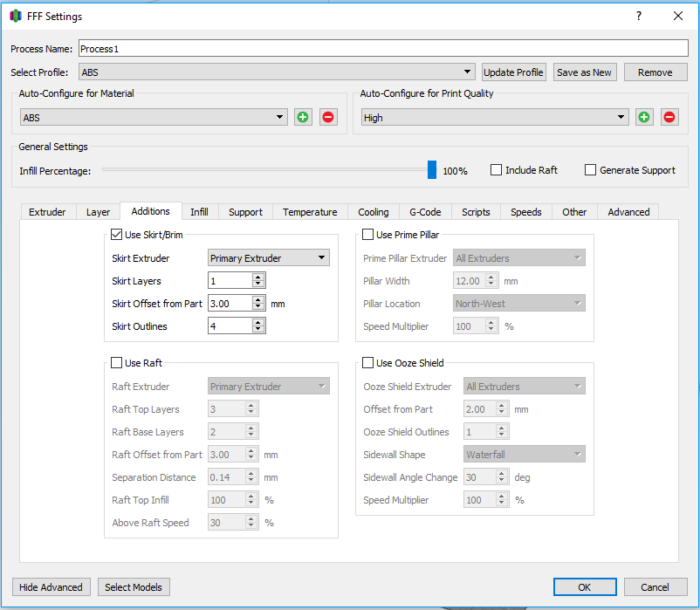Click the FFF Settings app icon
This screenshot has height=610, width=700.
pyautogui.click(x=16, y=16)
